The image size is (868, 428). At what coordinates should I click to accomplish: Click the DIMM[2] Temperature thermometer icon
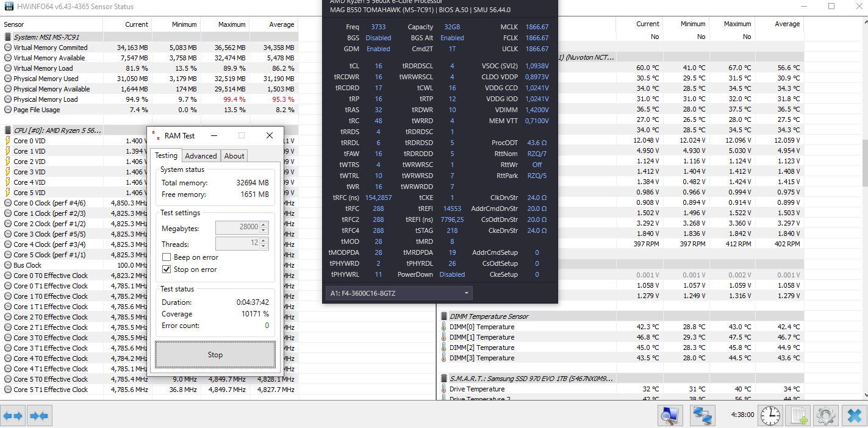[x=443, y=348]
